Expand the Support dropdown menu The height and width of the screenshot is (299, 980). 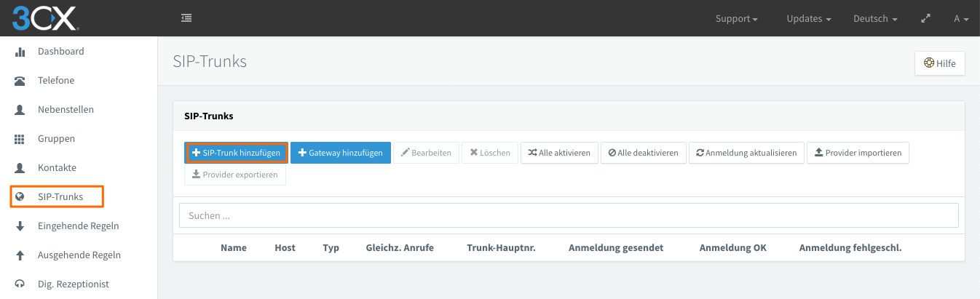click(x=737, y=19)
